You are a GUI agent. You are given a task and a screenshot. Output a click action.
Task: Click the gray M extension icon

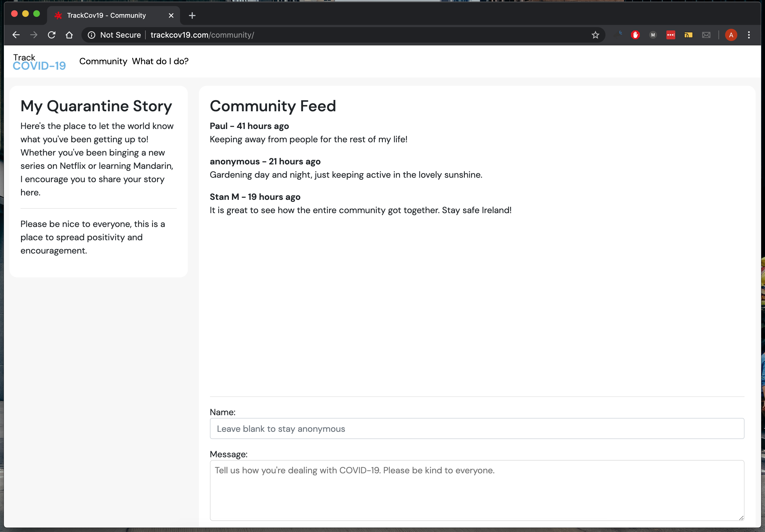point(653,35)
